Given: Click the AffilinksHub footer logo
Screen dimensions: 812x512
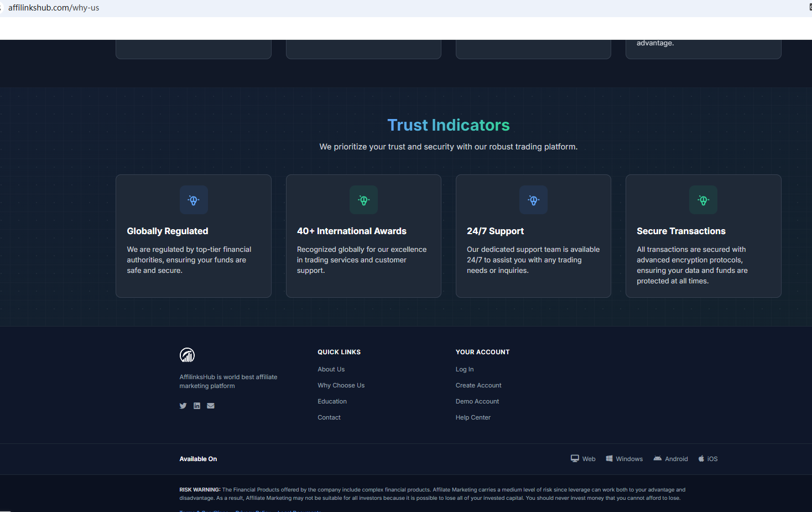Looking at the screenshot, I should [x=187, y=355].
